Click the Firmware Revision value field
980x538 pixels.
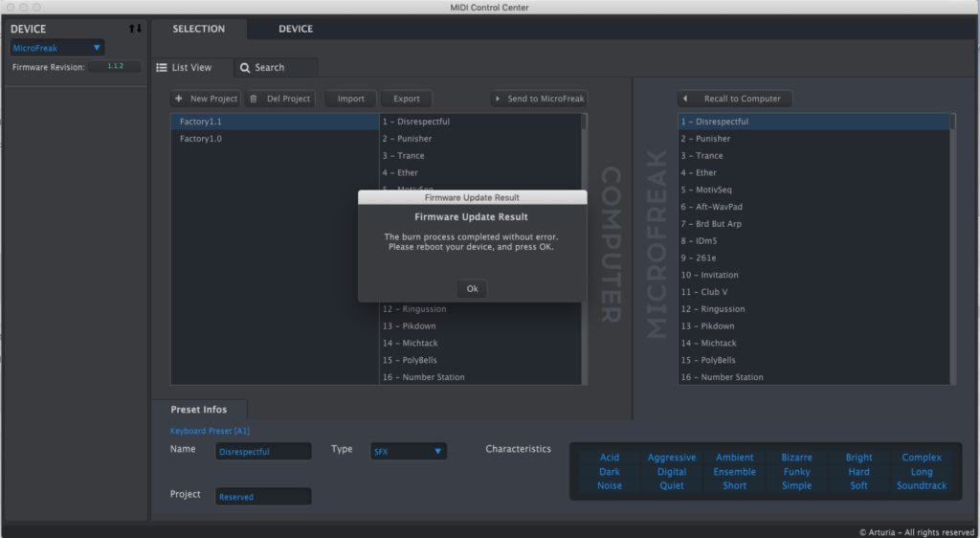[115, 66]
